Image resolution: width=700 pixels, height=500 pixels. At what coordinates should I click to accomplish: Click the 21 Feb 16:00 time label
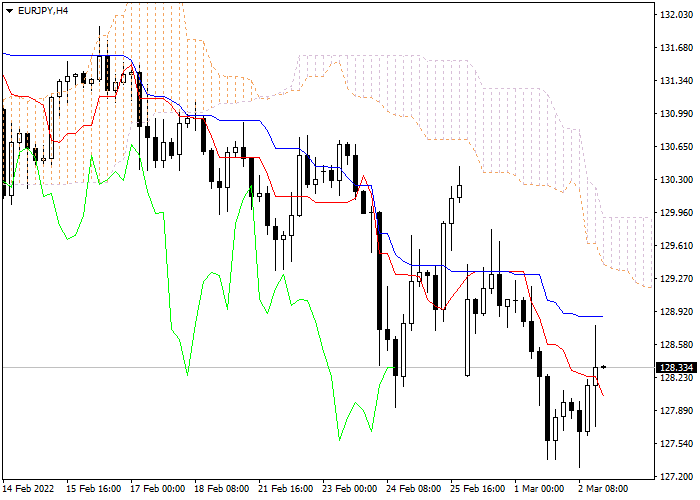[286, 489]
